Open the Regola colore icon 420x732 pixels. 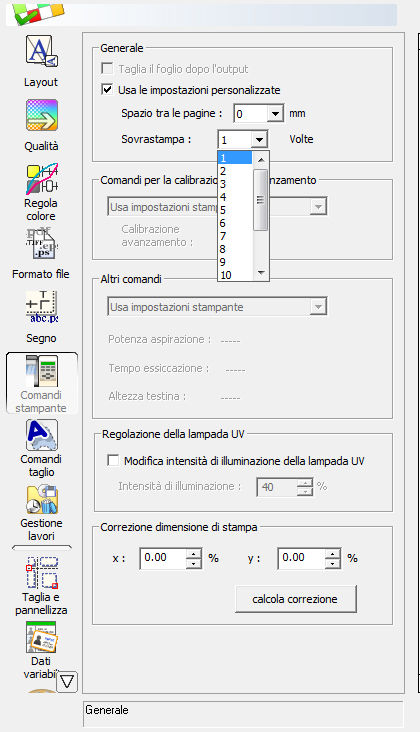pos(42,179)
